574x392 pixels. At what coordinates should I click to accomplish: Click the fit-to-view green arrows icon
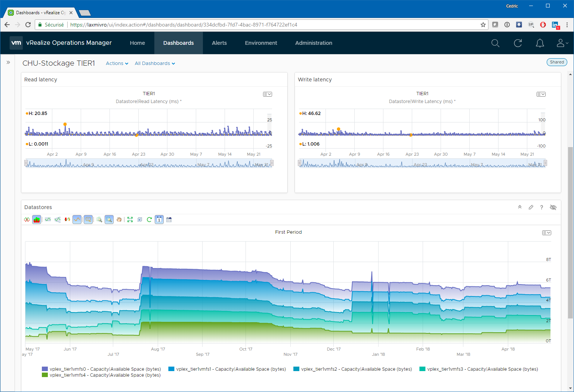(x=130, y=220)
